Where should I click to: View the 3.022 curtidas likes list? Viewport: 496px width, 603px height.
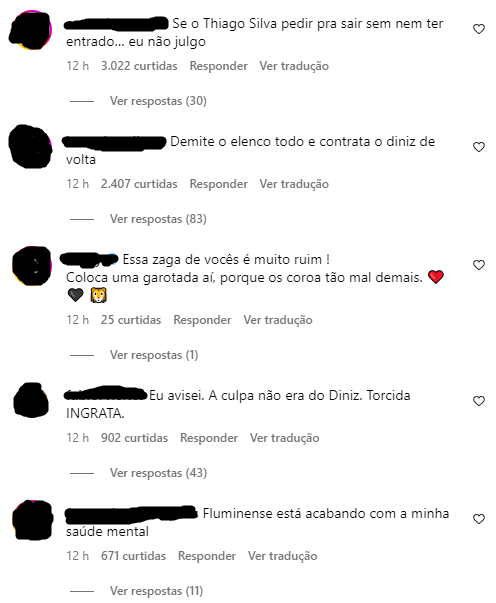click(x=139, y=66)
